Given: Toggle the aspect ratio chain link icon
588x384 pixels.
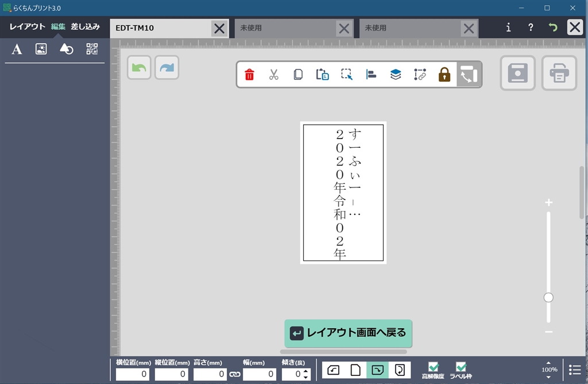Looking at the screenshot, I should pos(235,374).
